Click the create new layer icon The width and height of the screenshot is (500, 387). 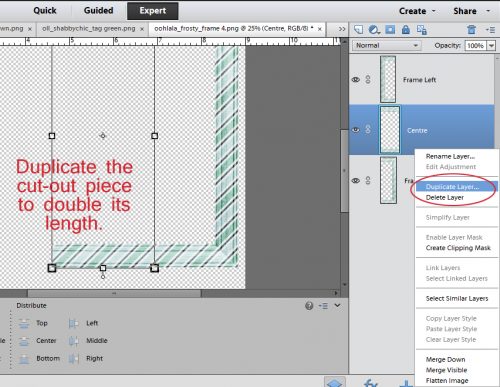[358, 30]
